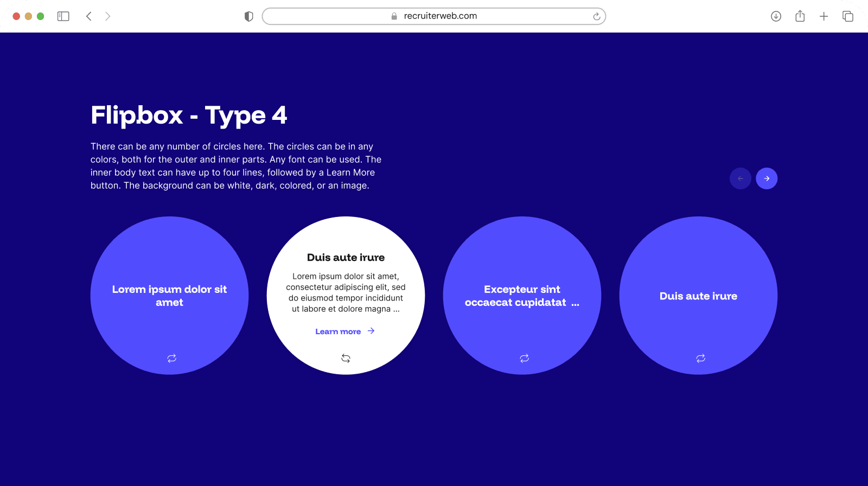Image resolution: width=868 pixels, height=486 pixels.
Task: Navigate forward in browser history
Action: click(x=107, y=16)
